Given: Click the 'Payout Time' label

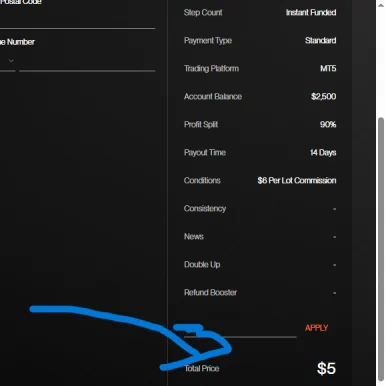Looking at the screenshot, I should pyautogui.click(x=205, y=153).
